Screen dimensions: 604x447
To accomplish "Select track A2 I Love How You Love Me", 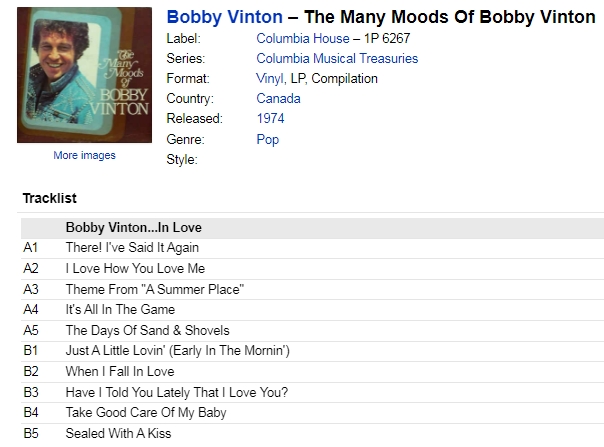I will pyautogui.click(x=312, y=269).
